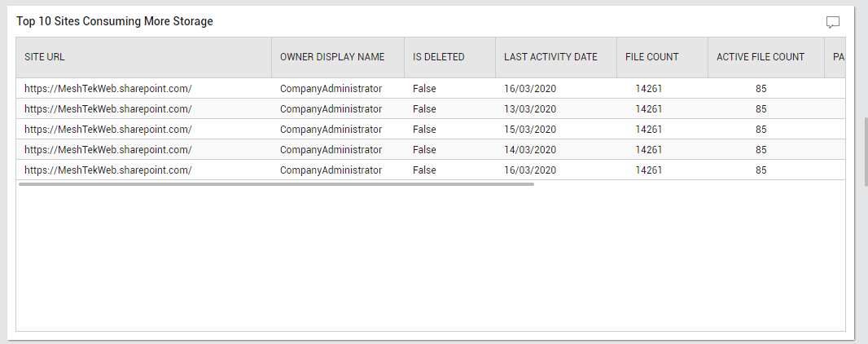868x344 pixels.
Task: Click the vertical page scrollbar thumb
Action: point(866,152)
